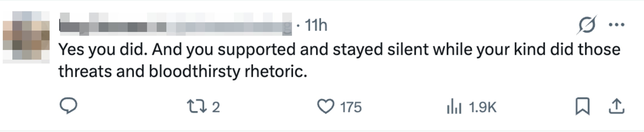The height and width of the screenshot is (132, 644).
Task: Click the share upload arrow icon
Action: pyautogui.click(x=617, y=106)
